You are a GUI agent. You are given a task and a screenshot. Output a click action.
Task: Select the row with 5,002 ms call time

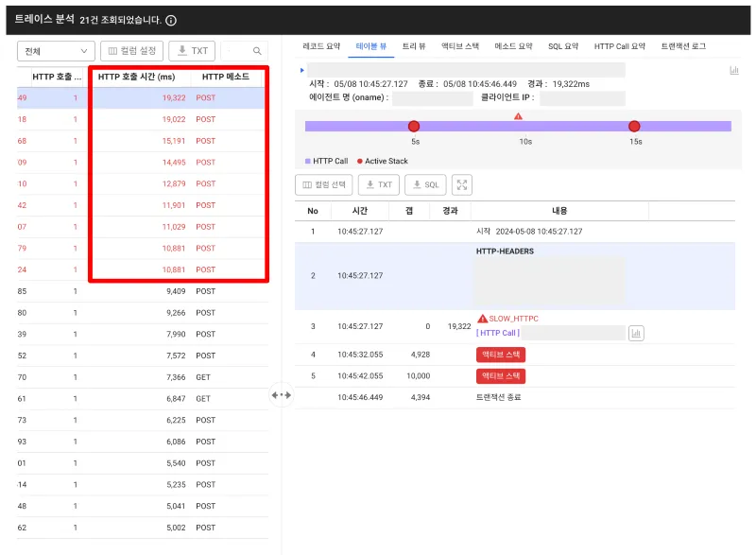143,528
